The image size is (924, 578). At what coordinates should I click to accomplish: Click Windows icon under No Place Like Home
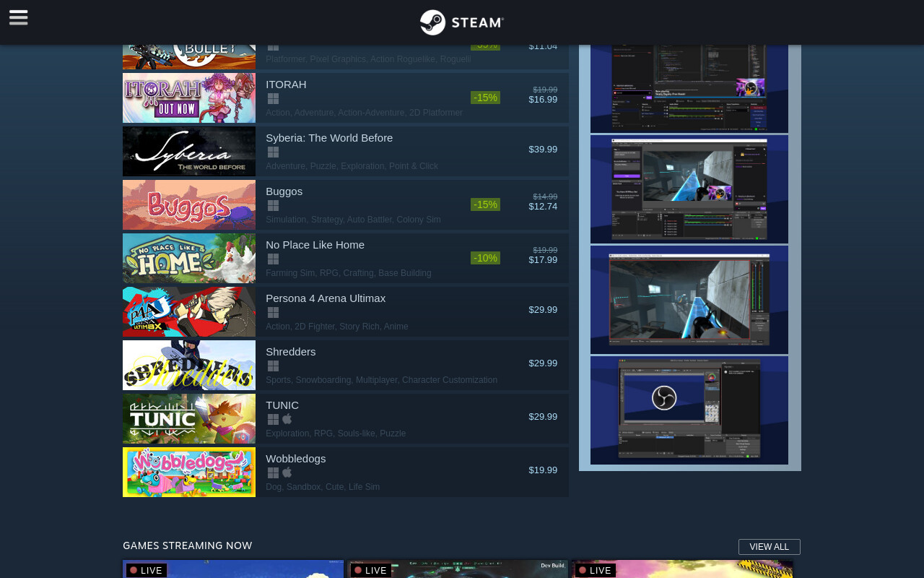click(273, 259)
